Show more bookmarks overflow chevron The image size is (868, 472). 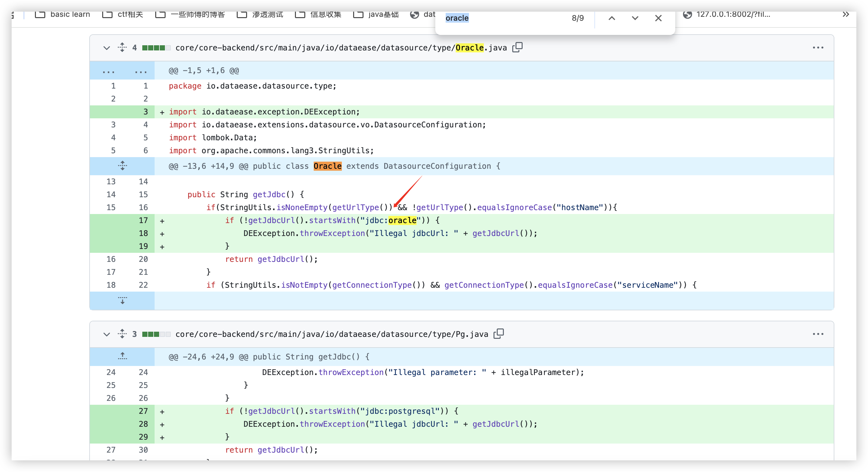click(845, 15)
